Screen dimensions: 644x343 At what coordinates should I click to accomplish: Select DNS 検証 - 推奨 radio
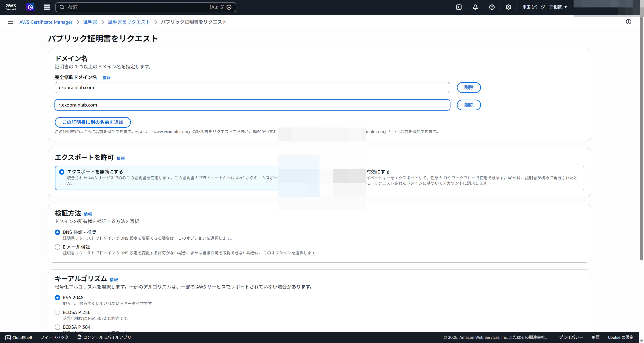click(x=57, y=232)
